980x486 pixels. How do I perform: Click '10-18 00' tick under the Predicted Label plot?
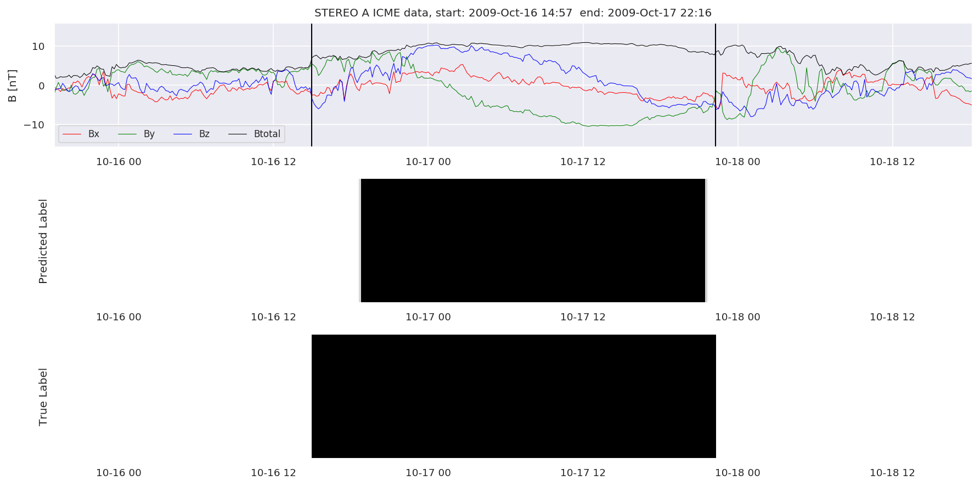[737, 317]
